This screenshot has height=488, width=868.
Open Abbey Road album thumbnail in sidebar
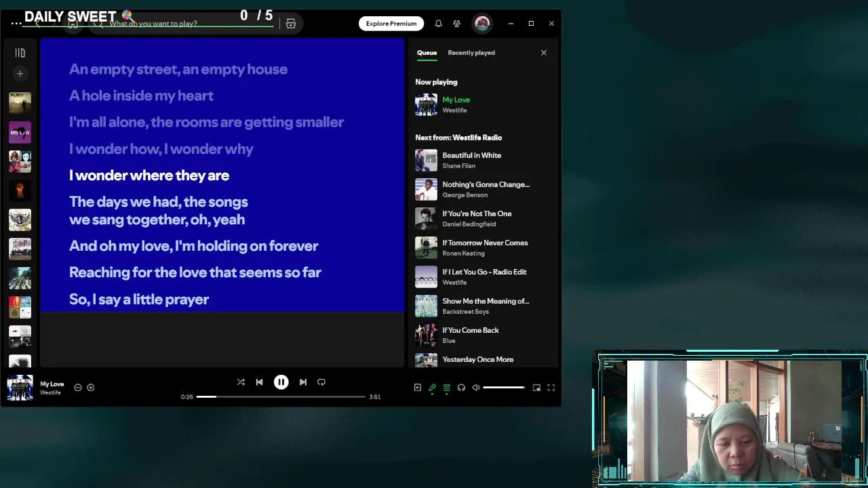click(20, 278)
